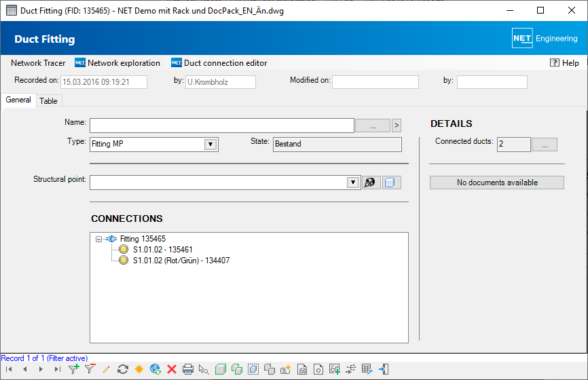This screenshot has height=380, width=588.
Task: Click the add filter funnel icon
Action: pos(74,369)
